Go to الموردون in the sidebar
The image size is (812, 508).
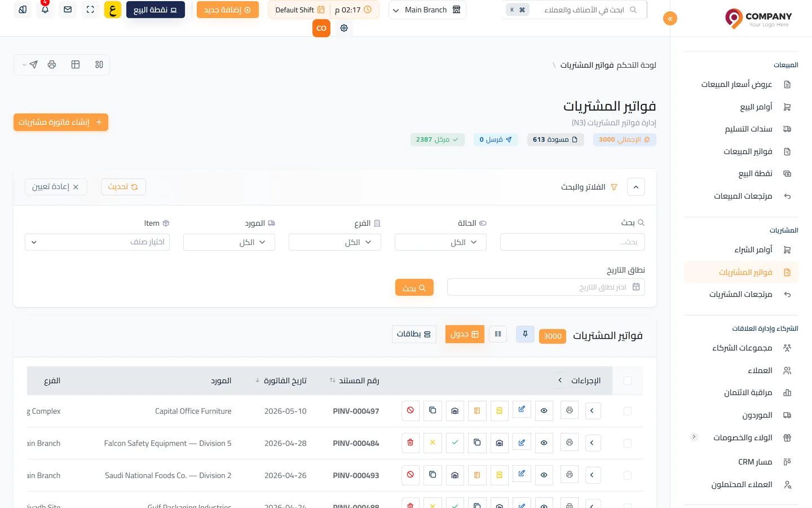point(741,415)
